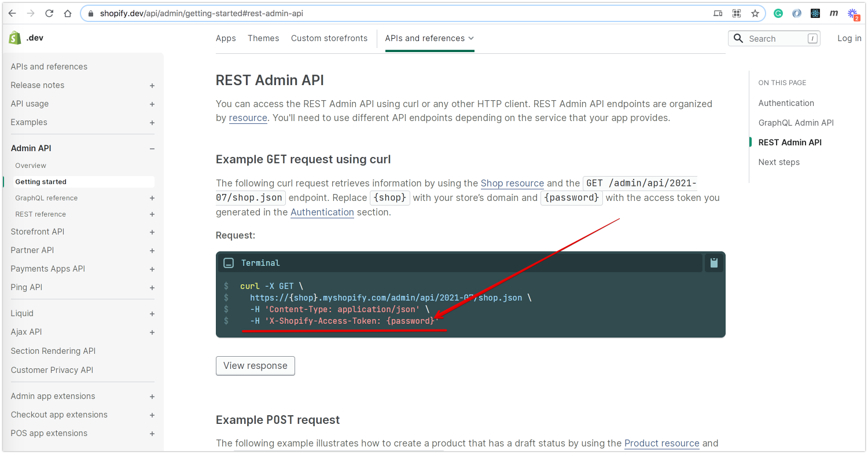
Task: Jump to GraphQL Admin API section
Action: (796, 123)
